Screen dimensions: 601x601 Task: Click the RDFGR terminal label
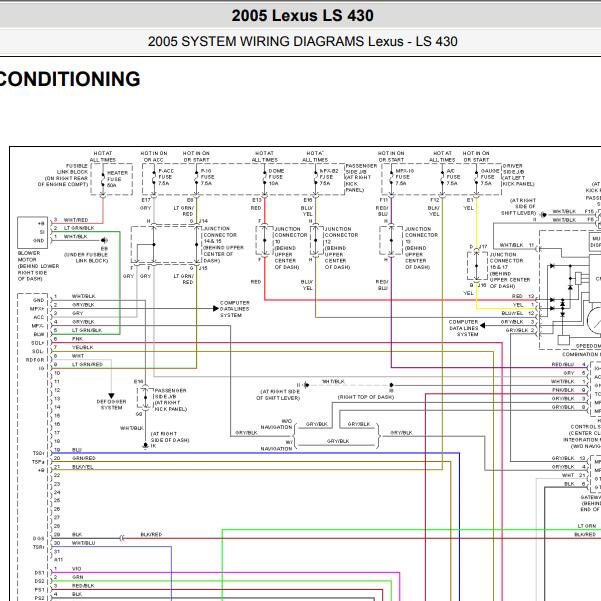35,360
